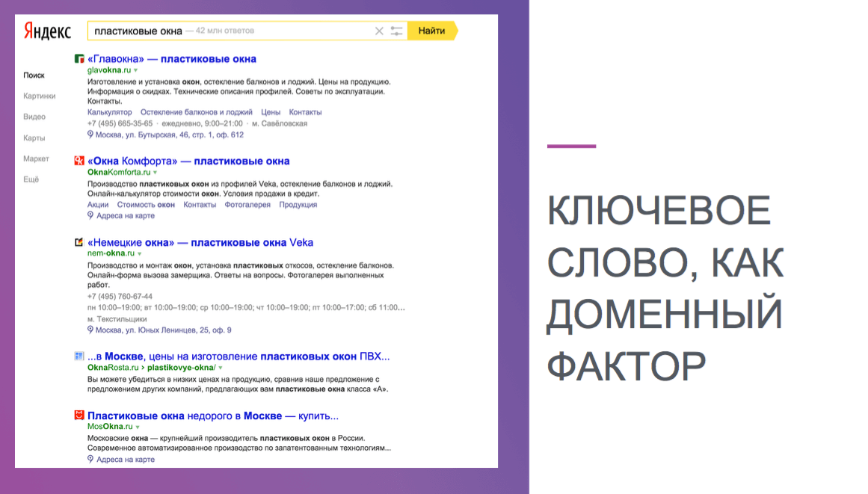Screen dimensions: 868x494
Task: Select the Поиск sidebar tab
Action: (x=34, y=75)
